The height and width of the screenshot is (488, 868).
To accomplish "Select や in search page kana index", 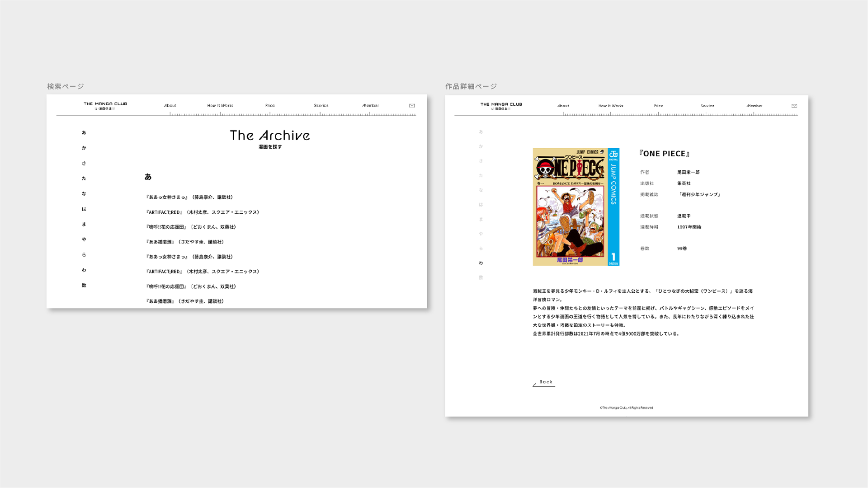I will coord(84,239).
